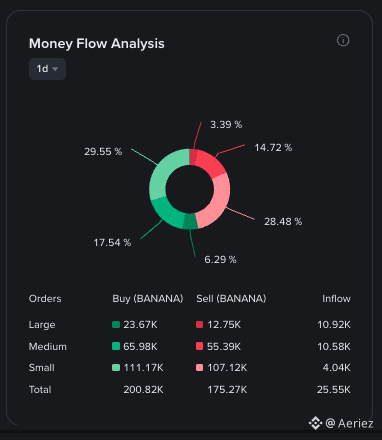Click the 10.58K medium inflow value
Screen dimensions: 382x440
tap(334, 347)
